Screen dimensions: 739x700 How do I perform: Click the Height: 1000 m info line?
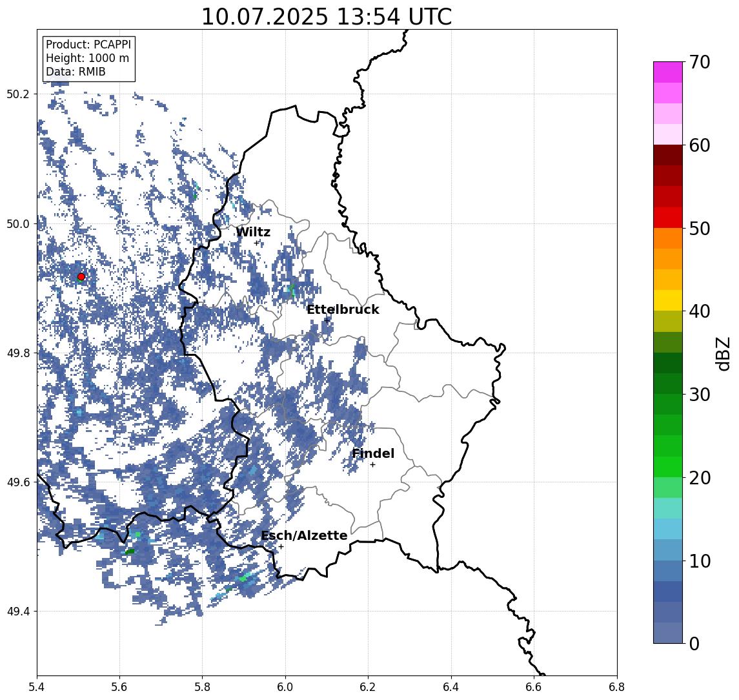pos(87,59)
